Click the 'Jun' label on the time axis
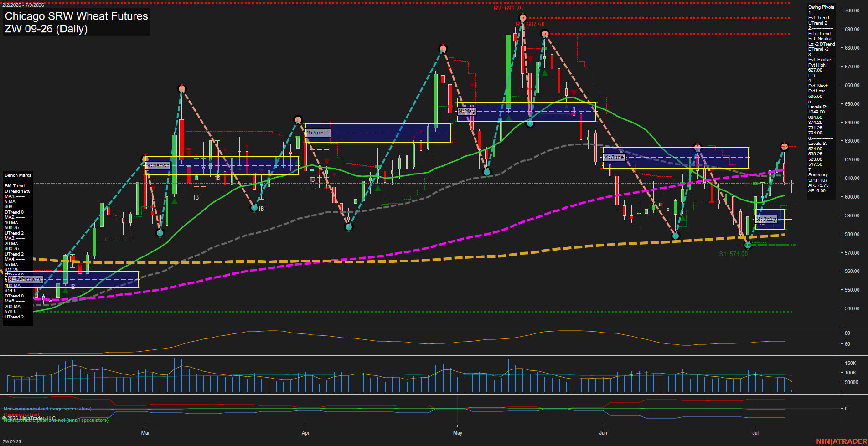The image size is (868, 446). point(603,433)
